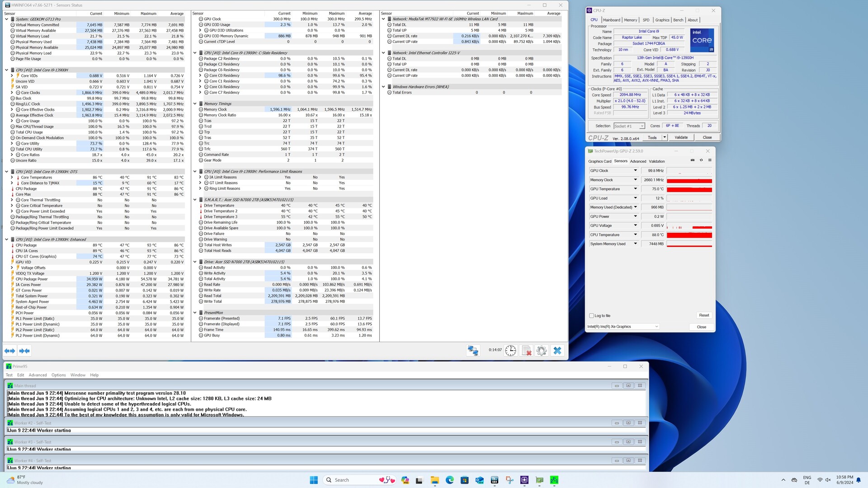Viewport: 868px width, 488px height.
Task: Click Tools button in CPU-Z
Action: click(x=652, y=137)
